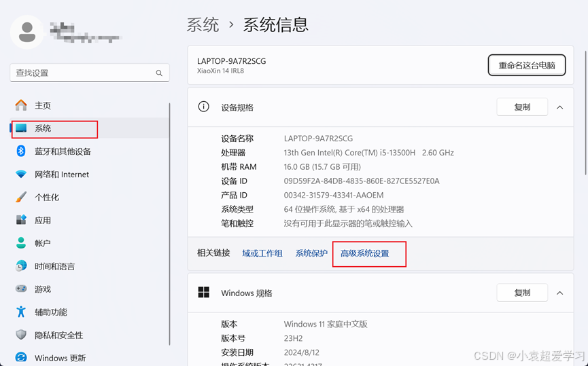Open 游戏 settings in sidebar
Screen dimensions: 588x366
click(89, 289)
